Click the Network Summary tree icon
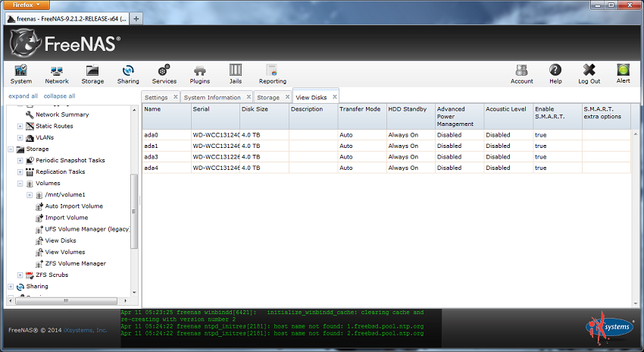 coord(30,115)
